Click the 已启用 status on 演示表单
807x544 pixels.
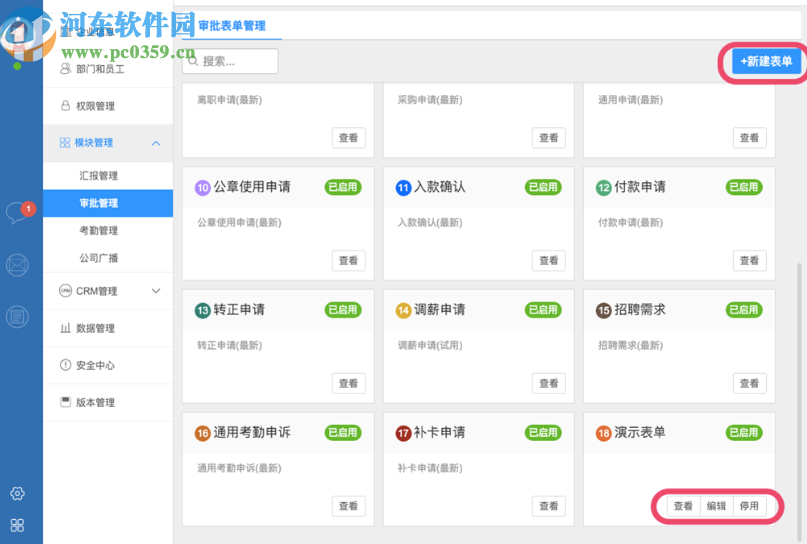tap(744, 433)
